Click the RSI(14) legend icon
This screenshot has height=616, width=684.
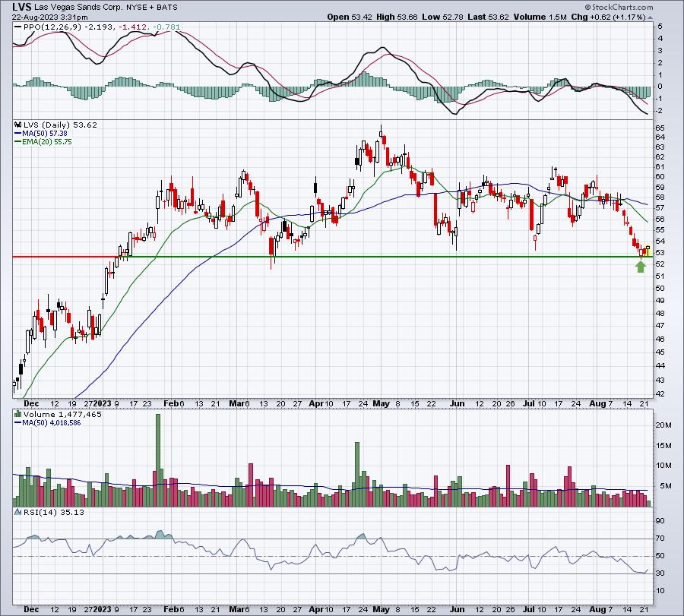click(18, 512)
